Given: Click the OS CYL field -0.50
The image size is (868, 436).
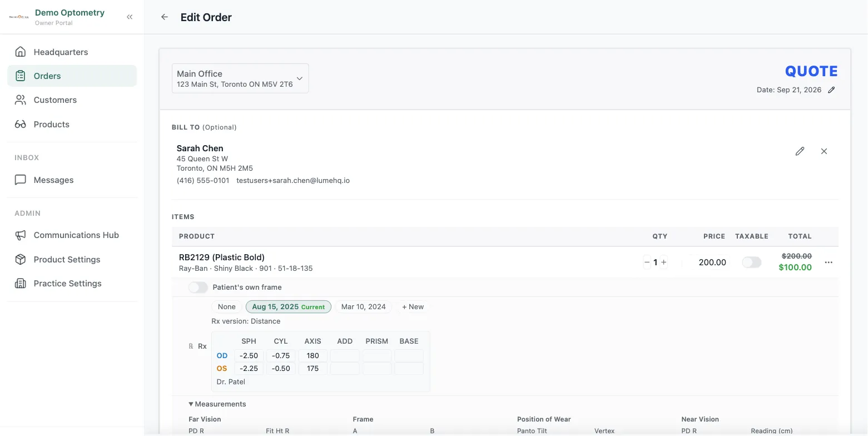Looking at the screenshot, I should click(281, 369).
